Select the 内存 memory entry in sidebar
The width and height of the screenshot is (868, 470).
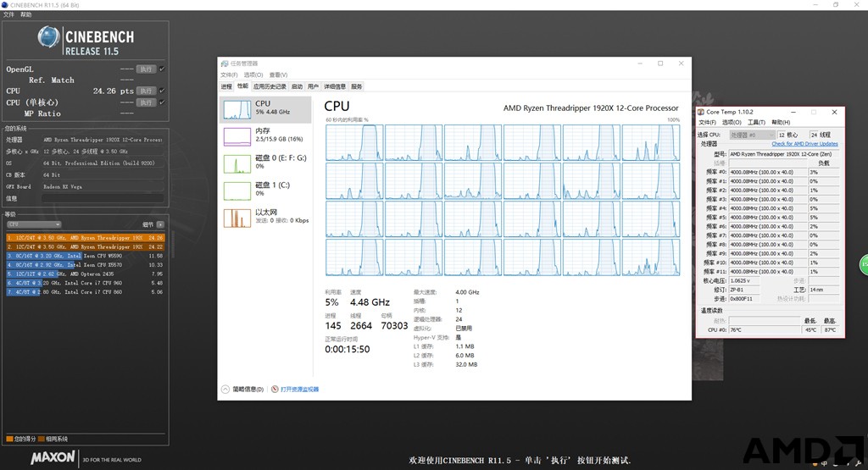[x=266, y=135]
